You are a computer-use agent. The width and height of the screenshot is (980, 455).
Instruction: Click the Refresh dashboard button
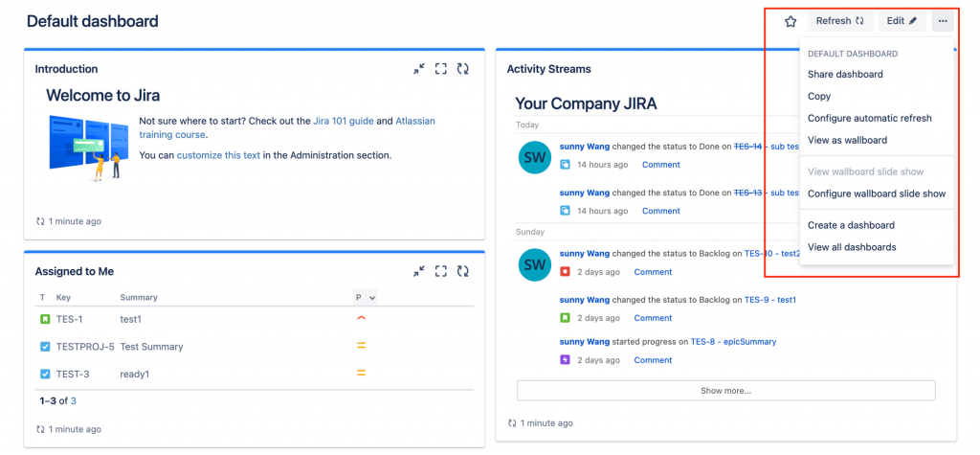(840, 21)
